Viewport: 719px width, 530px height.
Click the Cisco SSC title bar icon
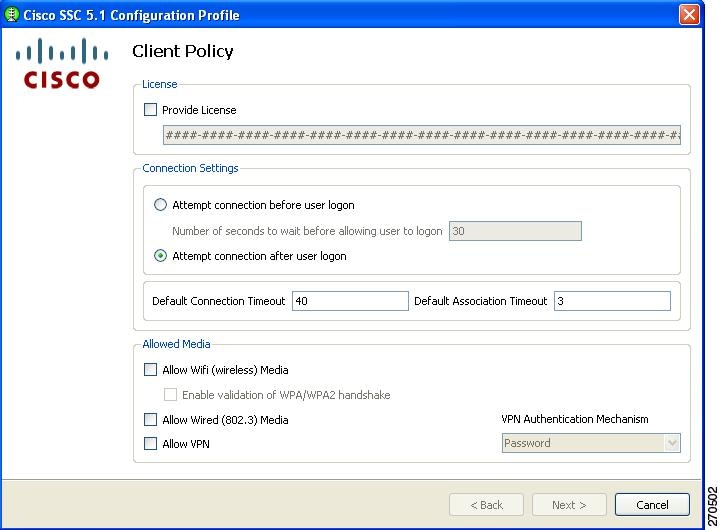(11, 15)
